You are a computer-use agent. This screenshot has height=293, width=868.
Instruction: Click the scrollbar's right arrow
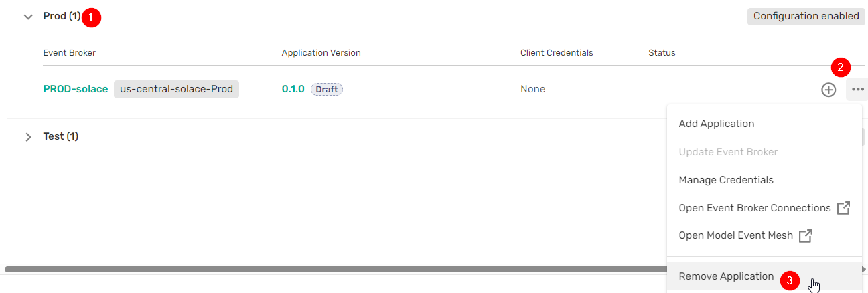tap(864, 269)
